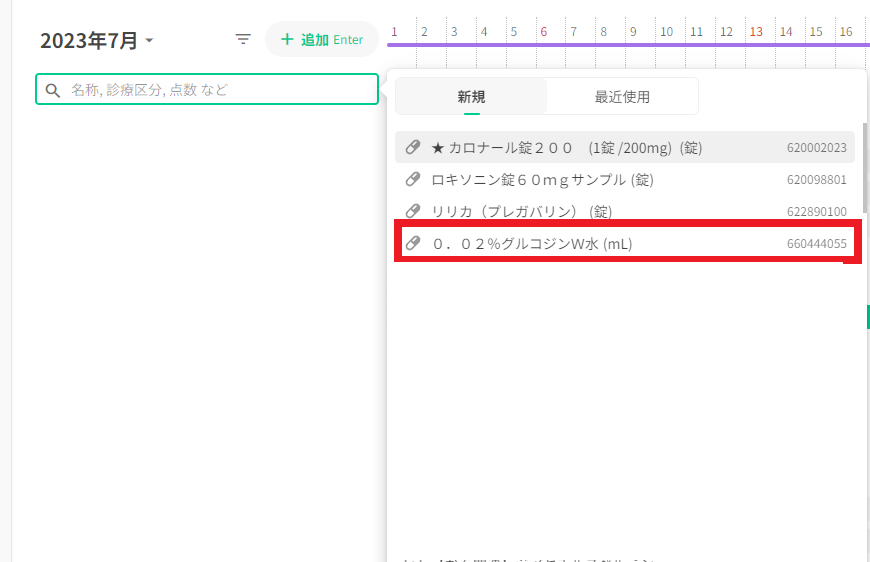Click the filter lines icon
The height and width of the screenshot is (562, 870).
click(243, 39)
